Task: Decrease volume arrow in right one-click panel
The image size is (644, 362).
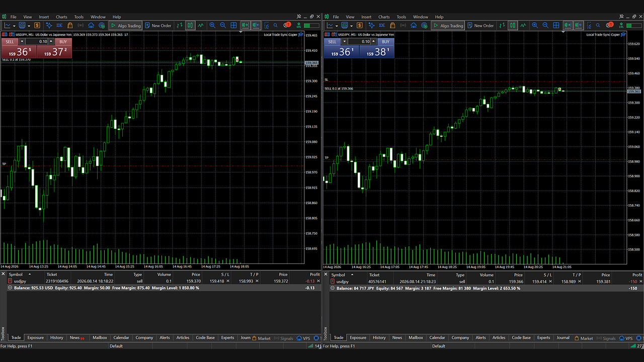Action: pos(345,42)
